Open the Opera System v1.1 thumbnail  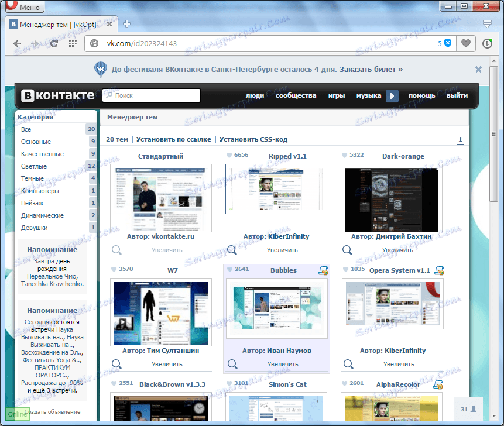[393, 304]
